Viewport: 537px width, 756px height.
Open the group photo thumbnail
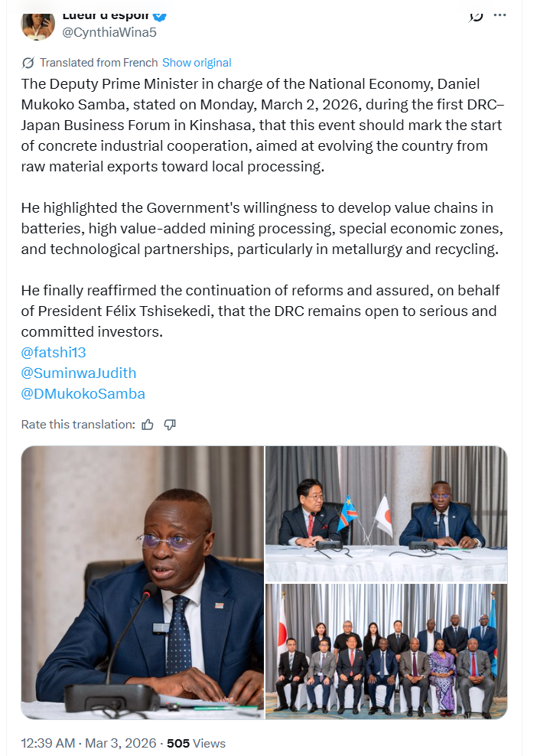386,651
